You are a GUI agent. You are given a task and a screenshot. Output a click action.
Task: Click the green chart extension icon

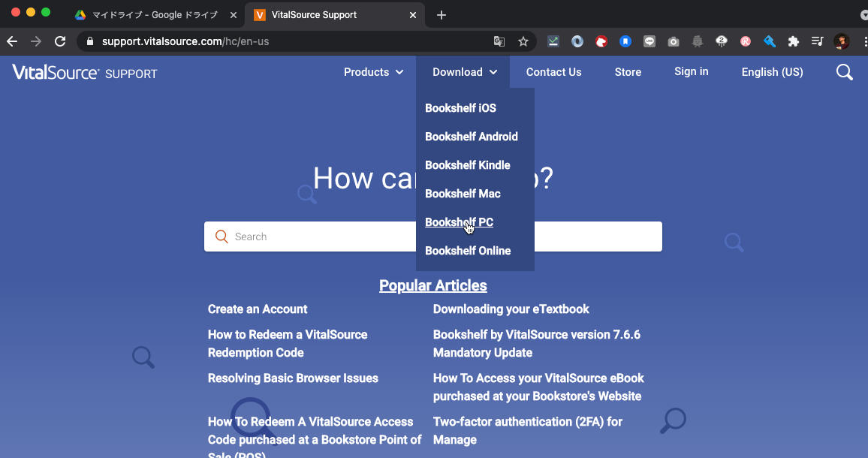[553, 41]
